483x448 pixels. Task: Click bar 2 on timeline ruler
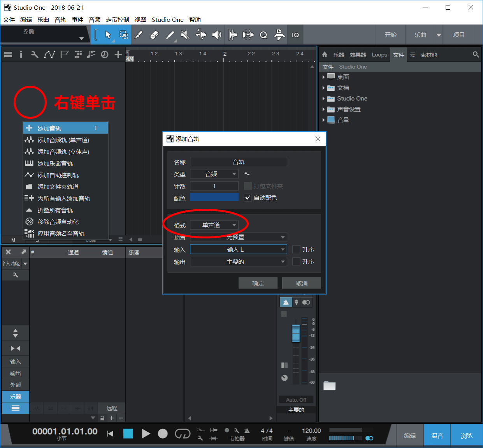[225, 54]
